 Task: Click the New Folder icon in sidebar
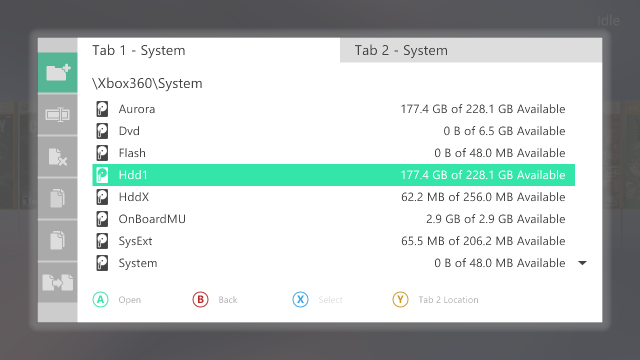click(x=58, y=73)
